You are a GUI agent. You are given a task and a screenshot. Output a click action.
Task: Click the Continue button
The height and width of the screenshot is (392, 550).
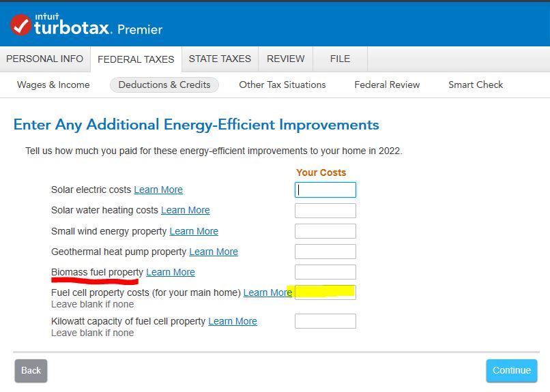tap(511, 371)
